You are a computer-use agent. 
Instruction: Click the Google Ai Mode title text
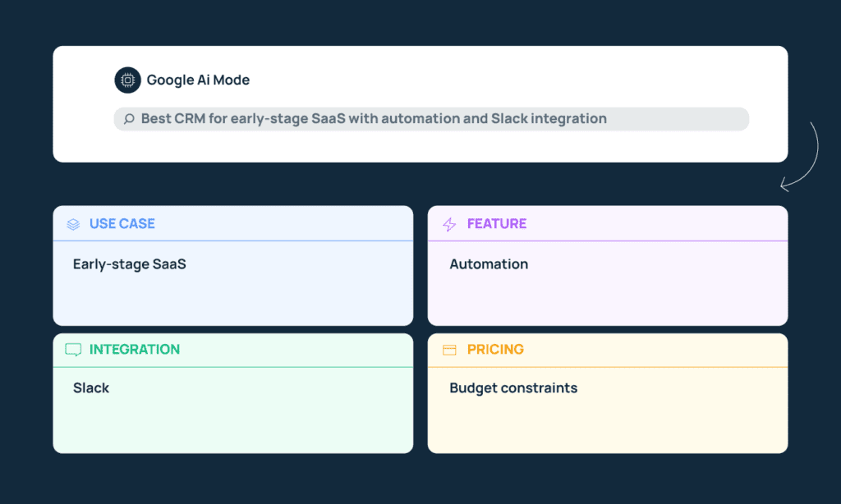tap(198, 80)
